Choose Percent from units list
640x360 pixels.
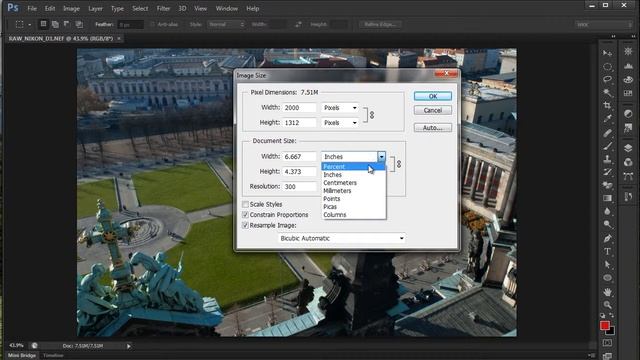pyautogui.click(x=353, y=167)
